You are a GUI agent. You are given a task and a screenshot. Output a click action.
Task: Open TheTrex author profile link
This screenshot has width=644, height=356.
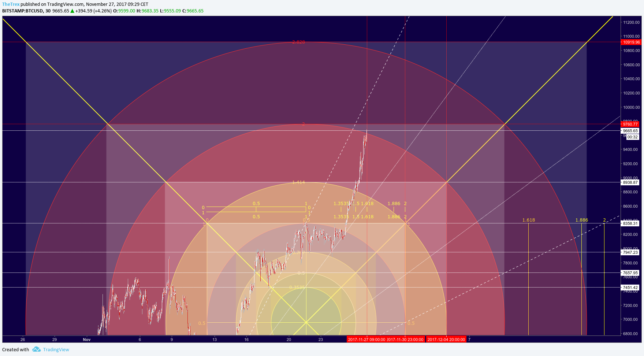pyautogui.click(x=11, y=4)
